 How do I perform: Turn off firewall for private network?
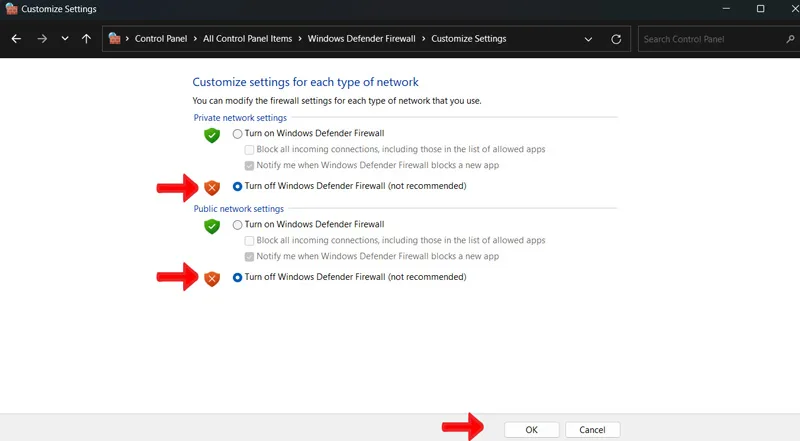point(237,186)
